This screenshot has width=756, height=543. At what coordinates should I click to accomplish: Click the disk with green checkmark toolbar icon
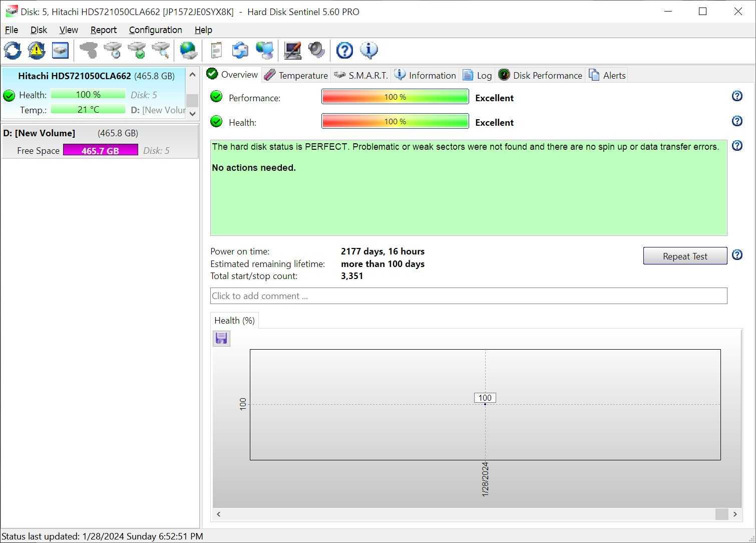tap(137, 50)
